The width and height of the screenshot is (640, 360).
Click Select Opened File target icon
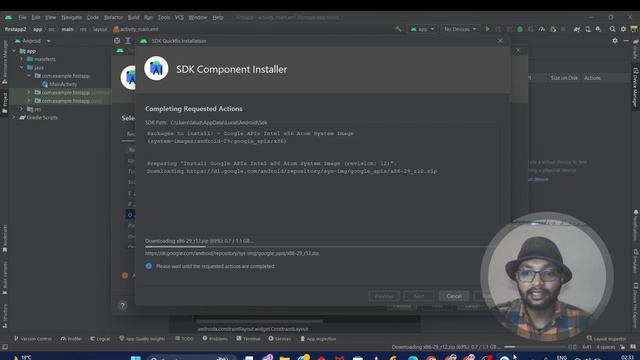(117, 41)
